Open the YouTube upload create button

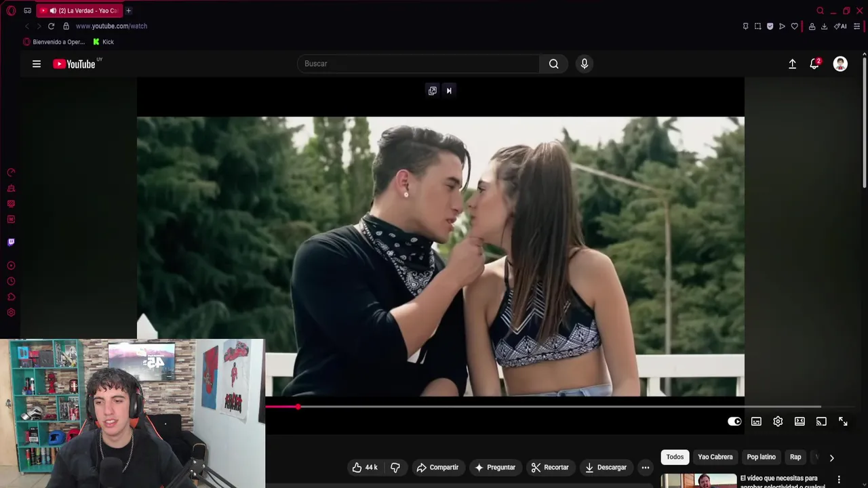click(792, 64)
